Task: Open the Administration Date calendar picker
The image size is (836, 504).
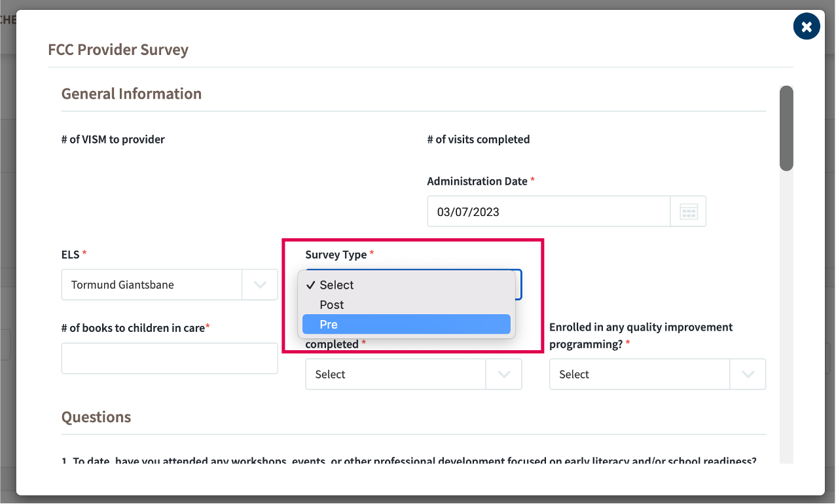Action: coord(688,211)
